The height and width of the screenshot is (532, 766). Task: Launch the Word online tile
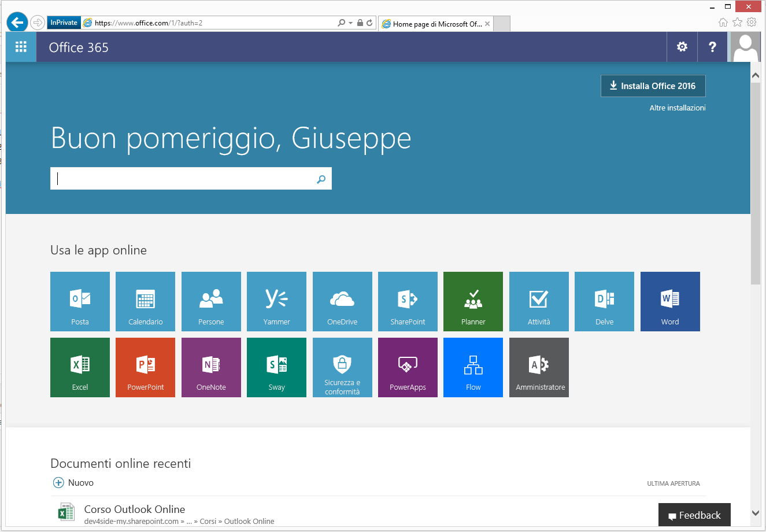[670, 301]
